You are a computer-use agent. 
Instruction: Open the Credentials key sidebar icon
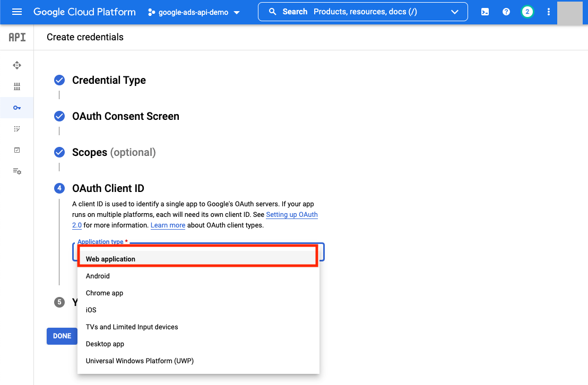tap(17, 108)
